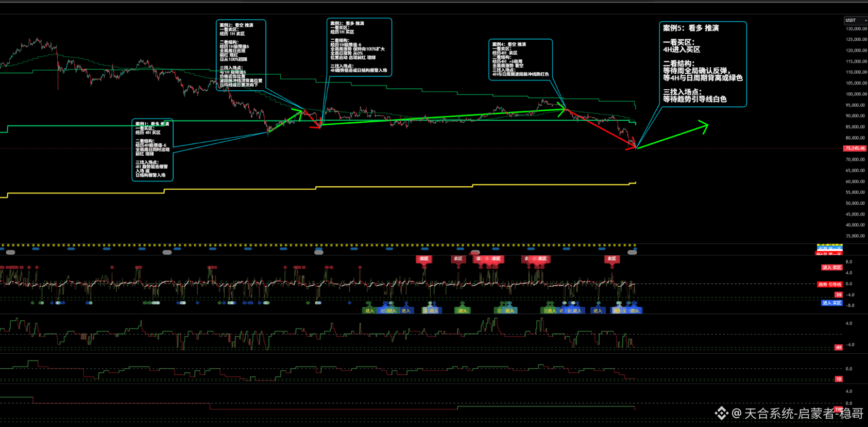
Task: Click the 1D timeframe tag
Action: click(839, 379)
